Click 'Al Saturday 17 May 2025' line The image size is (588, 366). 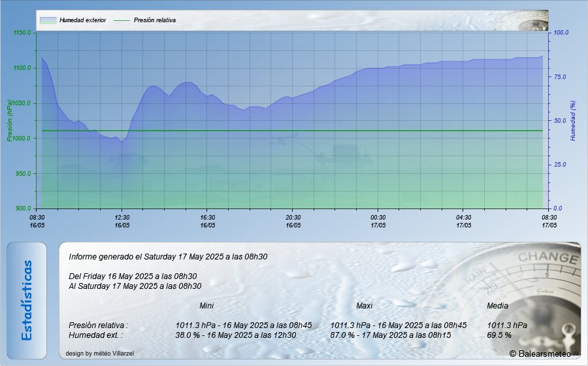(135, 286)
